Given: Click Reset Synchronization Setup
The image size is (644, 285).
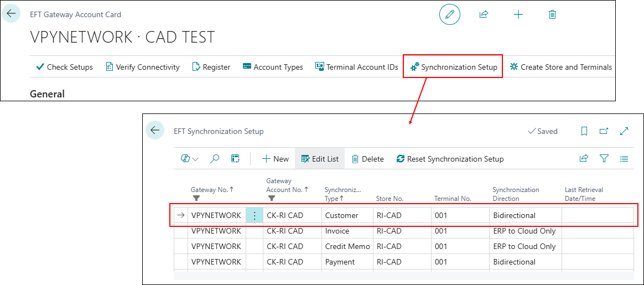Looking at the screenshot, I should [450, 158].
